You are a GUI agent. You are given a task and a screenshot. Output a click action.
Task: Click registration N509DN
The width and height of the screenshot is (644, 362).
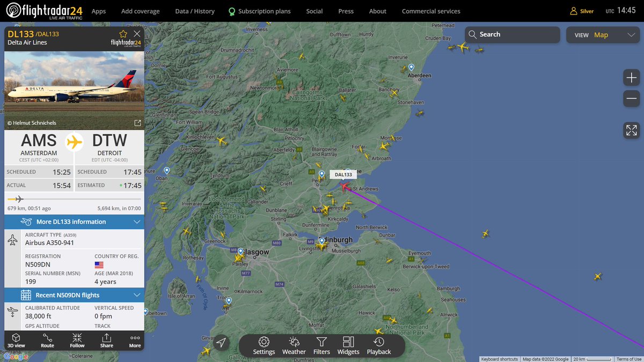(37, 264)
